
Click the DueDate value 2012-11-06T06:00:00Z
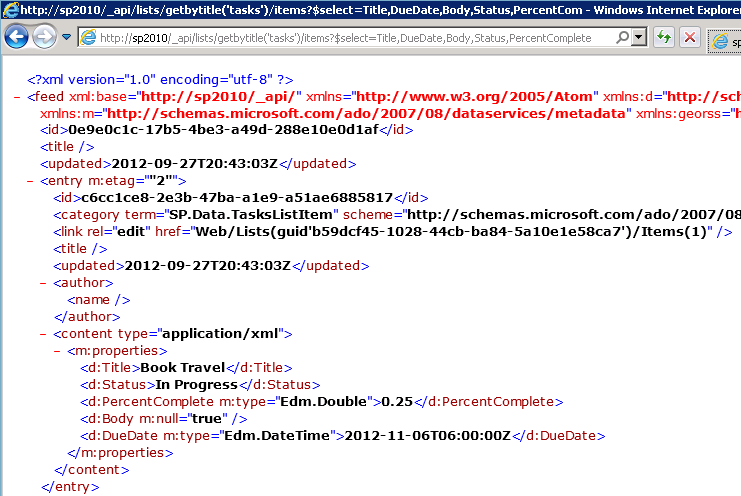coord(428,436)
